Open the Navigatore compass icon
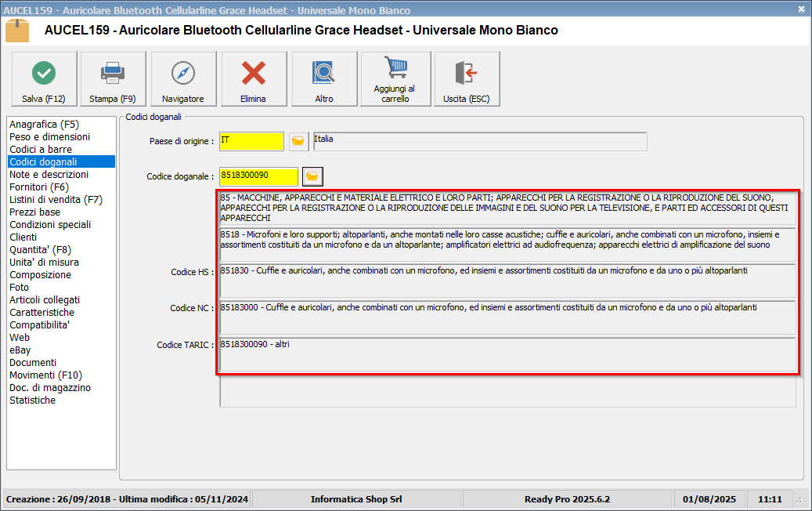 tap(183, 74)
